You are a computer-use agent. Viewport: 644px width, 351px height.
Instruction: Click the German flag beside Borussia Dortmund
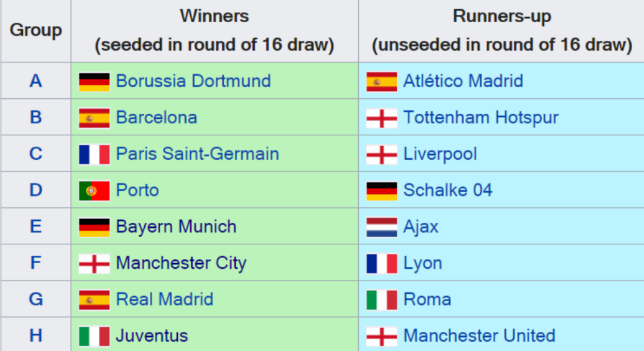coord(94,81)
